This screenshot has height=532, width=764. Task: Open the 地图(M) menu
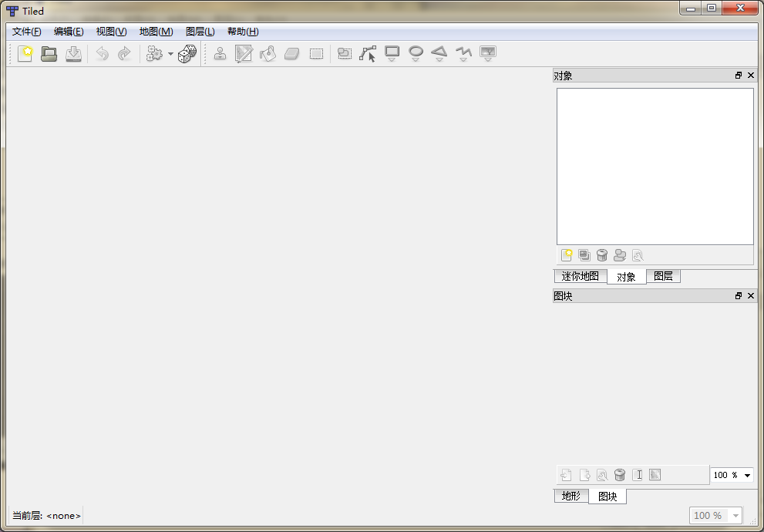click(x=156, y=32)
